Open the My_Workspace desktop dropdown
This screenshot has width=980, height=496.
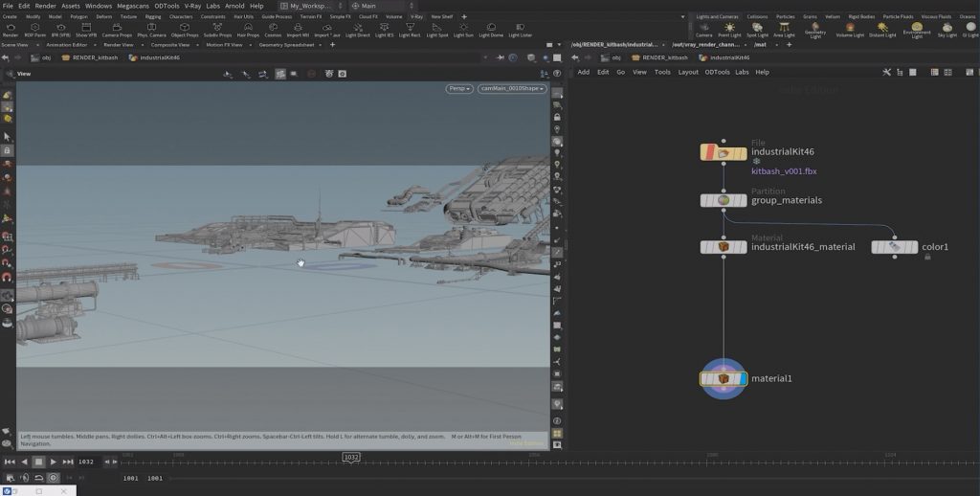313,6
